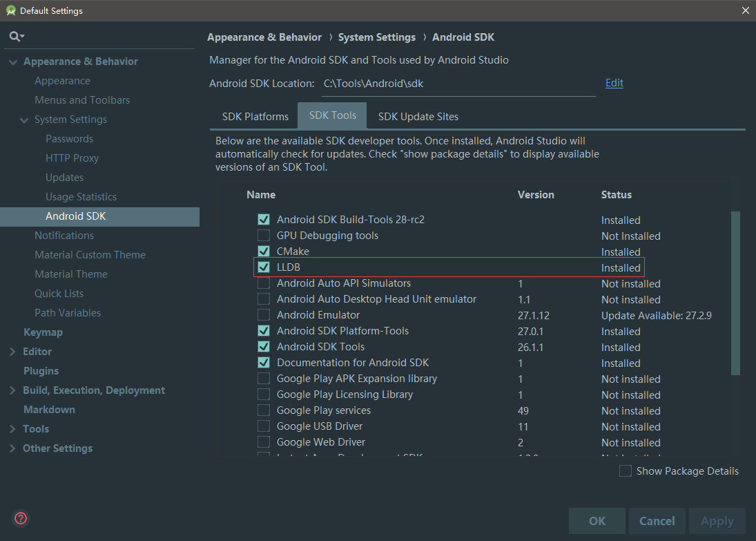756x541 pixels.
Task: Click the Name column header
Action: point(261,194)
